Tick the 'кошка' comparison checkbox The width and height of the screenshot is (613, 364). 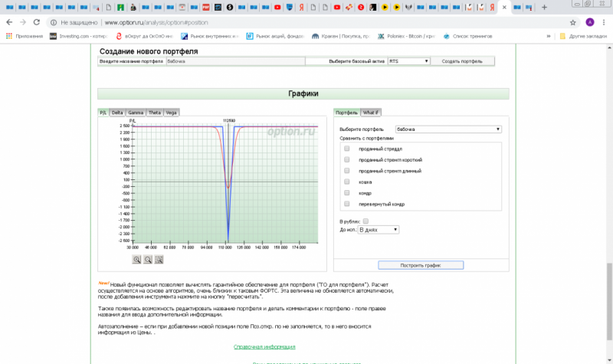(347, 182)
